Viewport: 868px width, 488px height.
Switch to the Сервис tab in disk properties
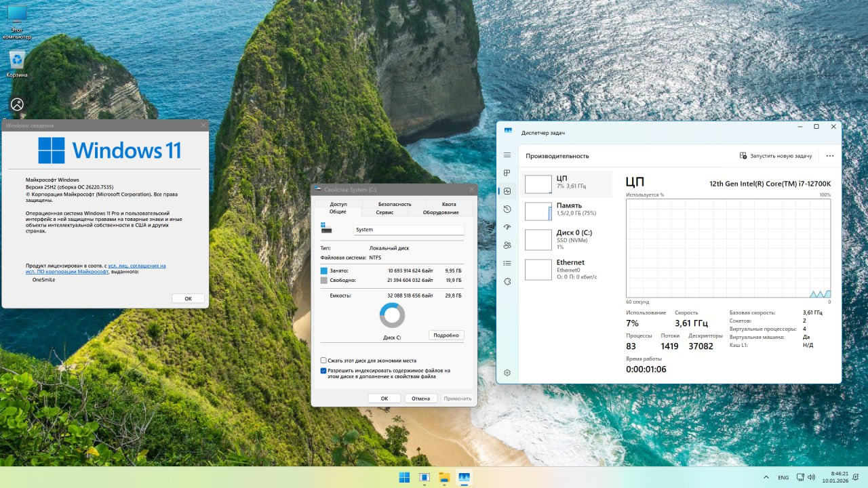[x=384, y=212]
